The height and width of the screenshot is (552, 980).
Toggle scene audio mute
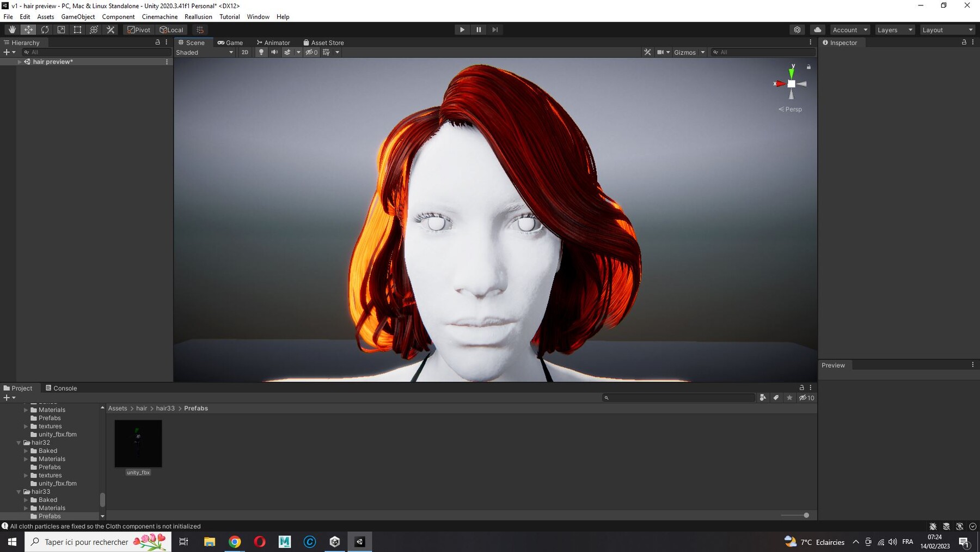274,52
